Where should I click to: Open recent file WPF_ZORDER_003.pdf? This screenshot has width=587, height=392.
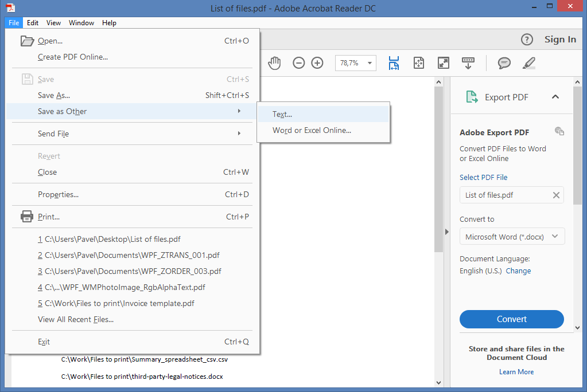click(130, 271)
